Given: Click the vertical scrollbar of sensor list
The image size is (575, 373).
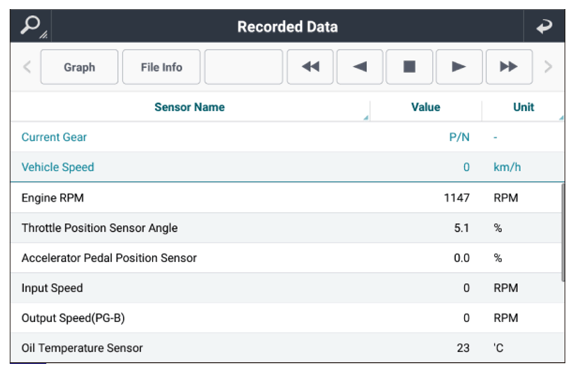Looking at the screenshot, I should (x=563, y=233).
